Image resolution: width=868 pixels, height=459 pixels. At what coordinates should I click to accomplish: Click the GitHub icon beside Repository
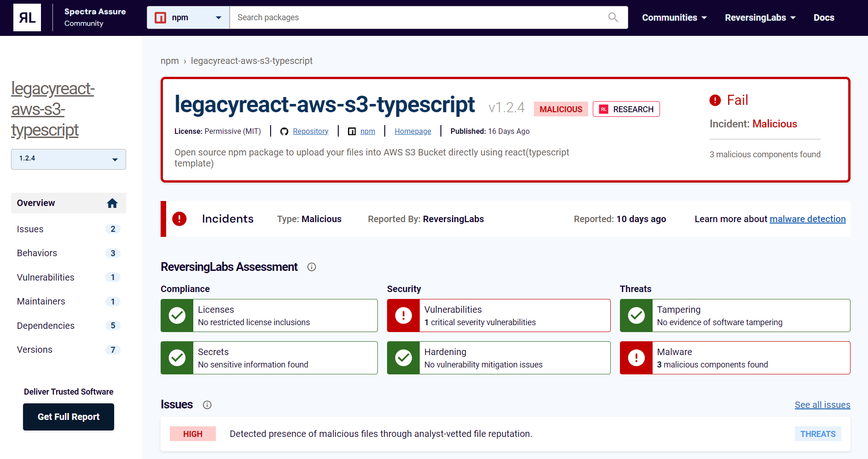[x=284, y=132]
